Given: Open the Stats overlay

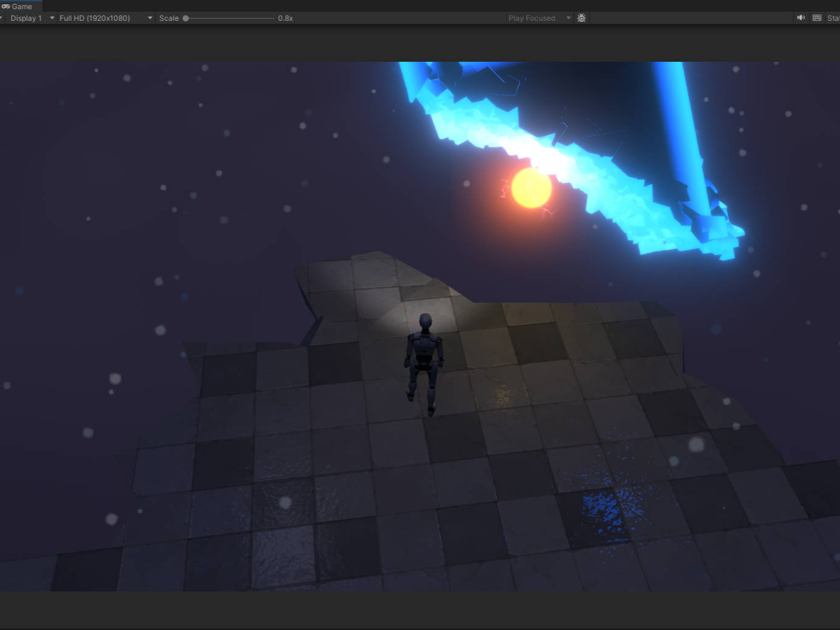Looking at the screenshot, I should pos(834,18).
